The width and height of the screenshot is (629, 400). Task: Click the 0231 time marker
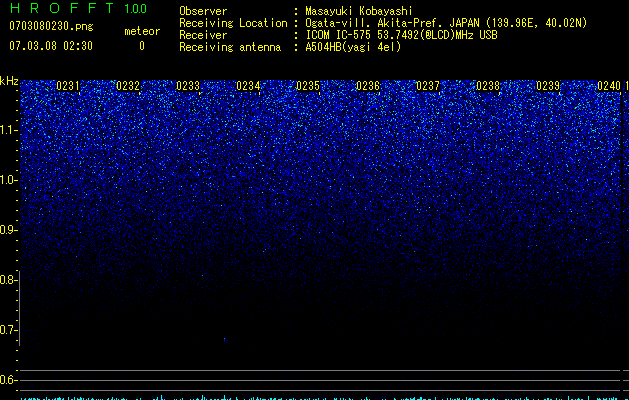click(68, 86)
